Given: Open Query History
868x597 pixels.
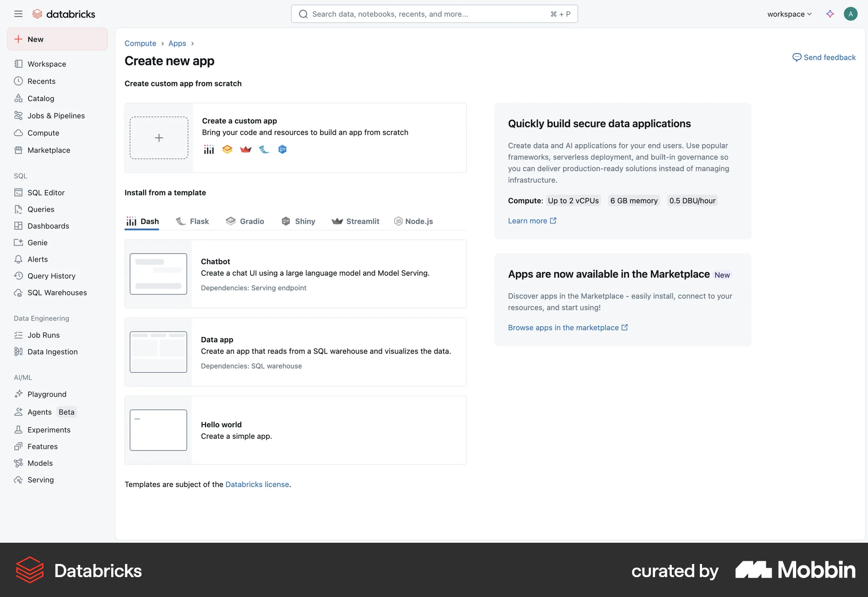Looking at the screenshot, I should pyautogui.click(x=51, y=275).
